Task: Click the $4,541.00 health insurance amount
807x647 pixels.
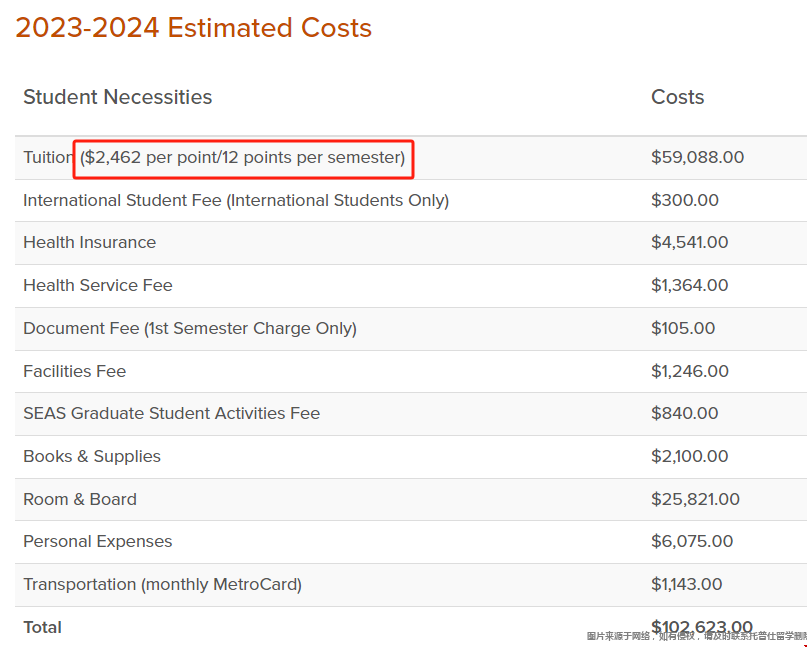Action: coord(689,242)
